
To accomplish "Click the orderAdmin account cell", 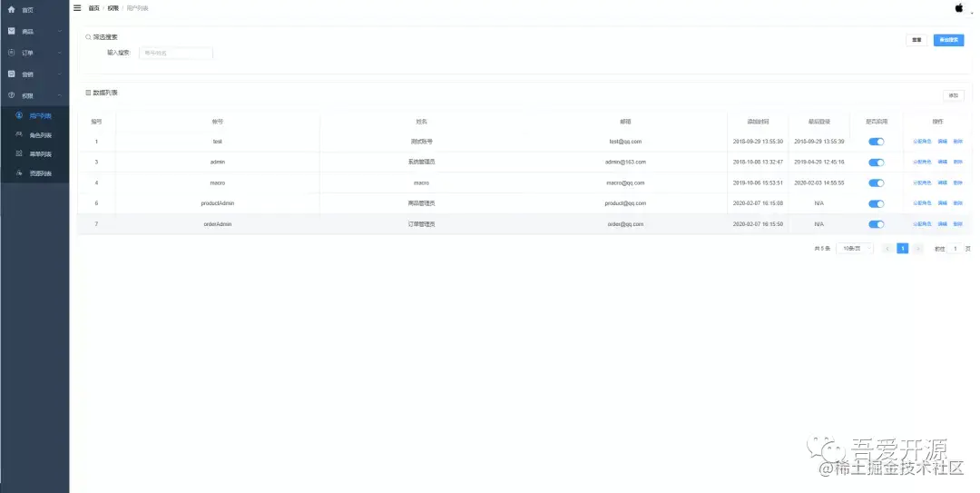I will click(x=218, y=224).
